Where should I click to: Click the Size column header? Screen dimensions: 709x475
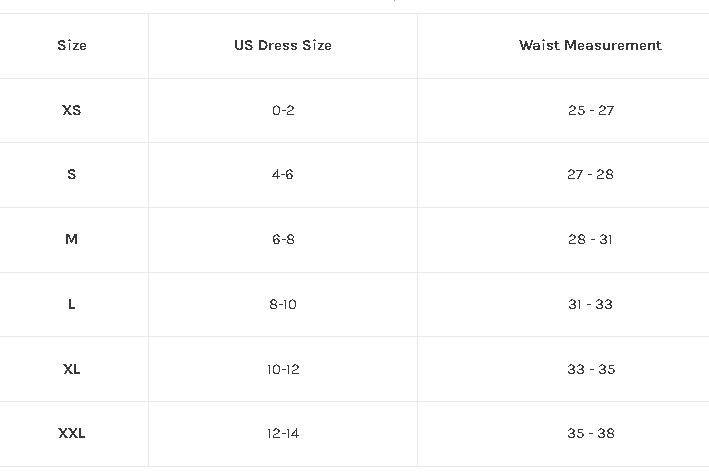(72, 45)
